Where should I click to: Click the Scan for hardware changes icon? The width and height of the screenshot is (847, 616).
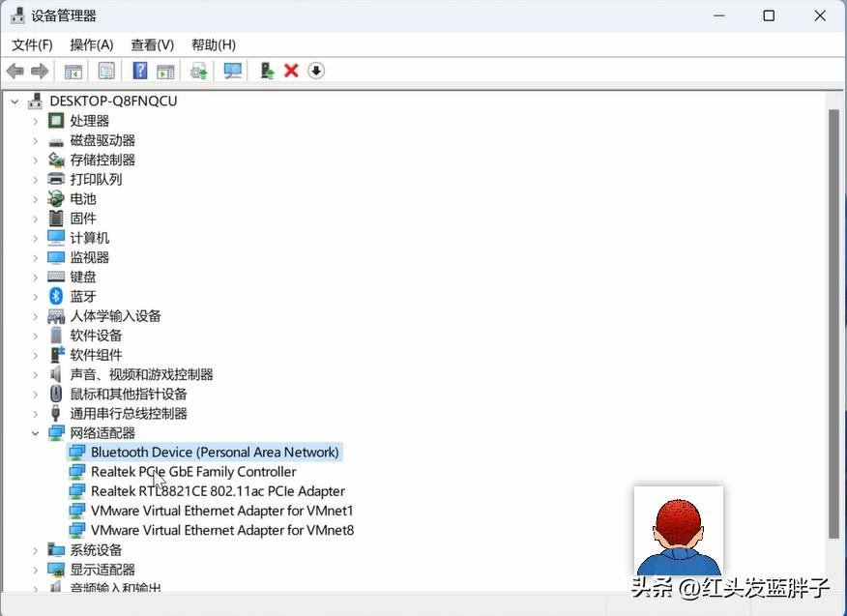232,70
